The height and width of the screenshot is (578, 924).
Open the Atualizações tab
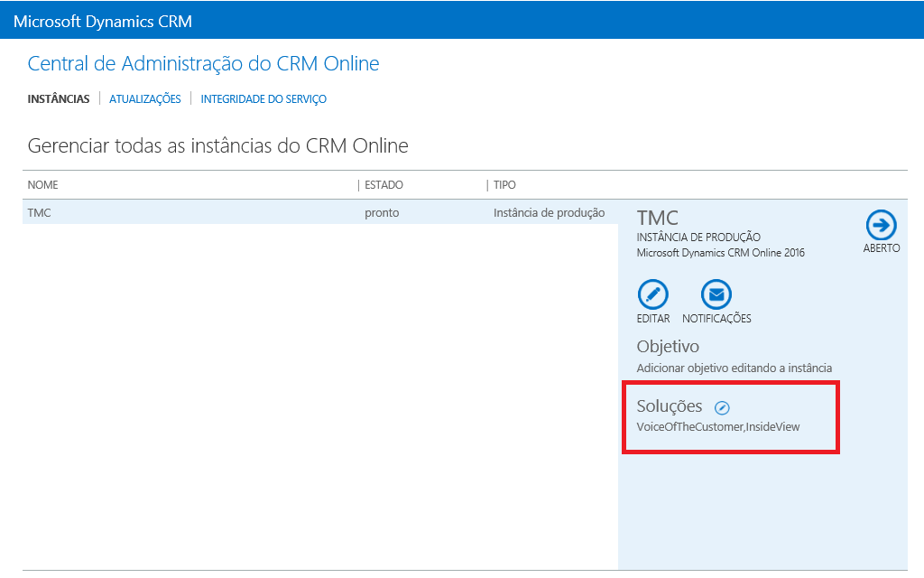click(145, 99)
